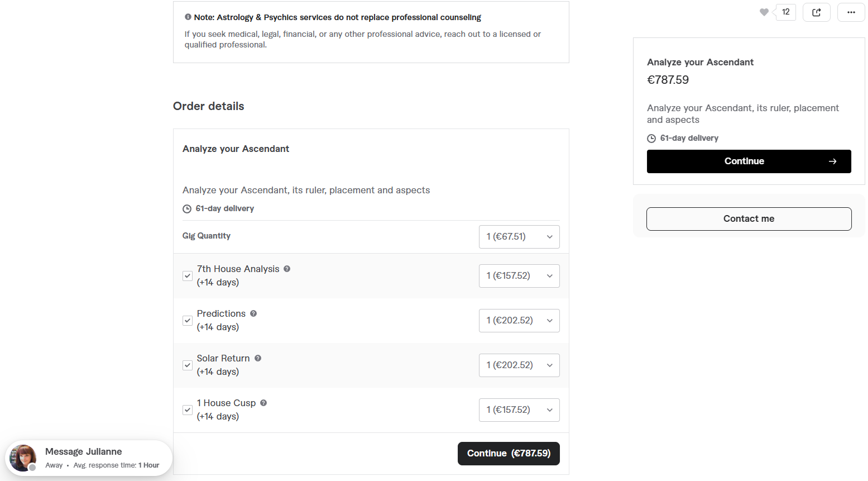The height and width of the screenshot is (481, 868).
Task: Toggle the Predictions extra checkbox
Action: click(x=188, y=321)
